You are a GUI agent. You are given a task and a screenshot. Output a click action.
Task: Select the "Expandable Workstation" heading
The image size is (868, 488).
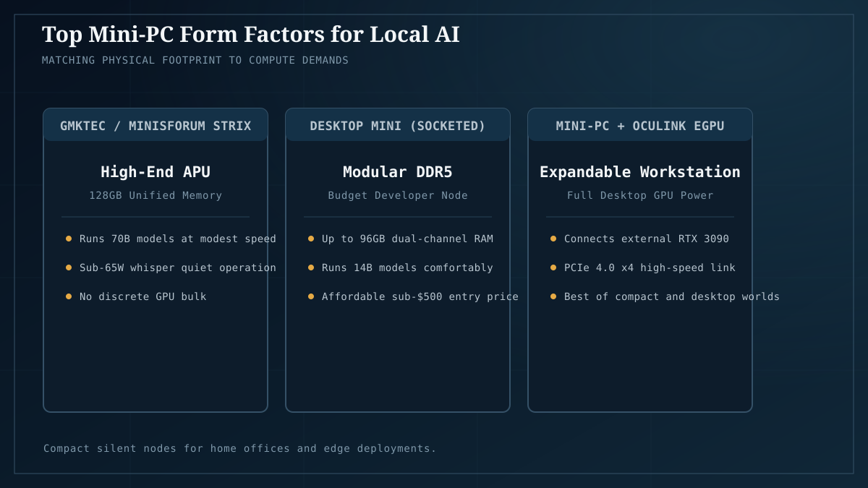(640, 172)
